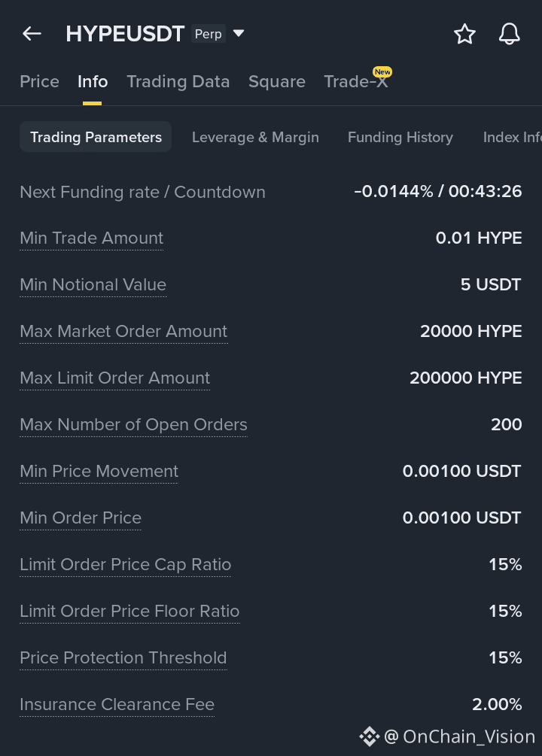Show Insurance Clearance Fee explanation
Viewport: 542px width, 756px height.
click(117, 704)
